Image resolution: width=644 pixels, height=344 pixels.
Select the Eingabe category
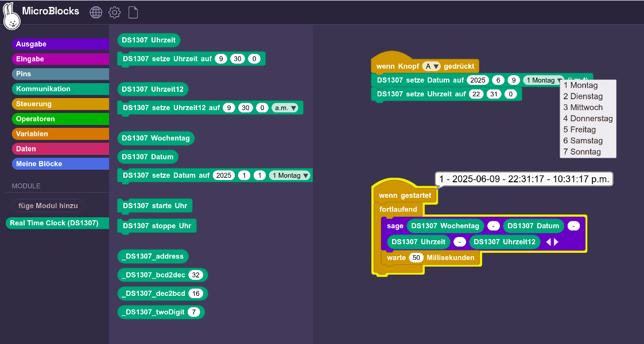click(x=60, y=59)
